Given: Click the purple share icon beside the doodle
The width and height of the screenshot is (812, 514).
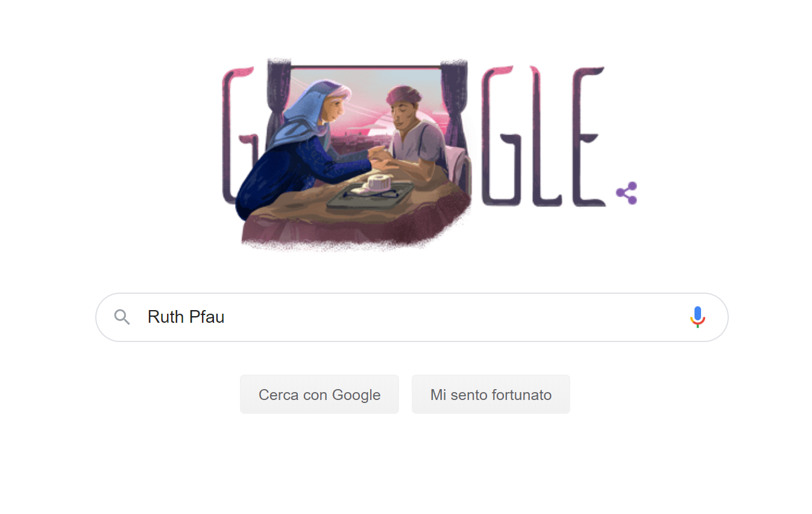Looking at the screenshot, I should 626,193.
